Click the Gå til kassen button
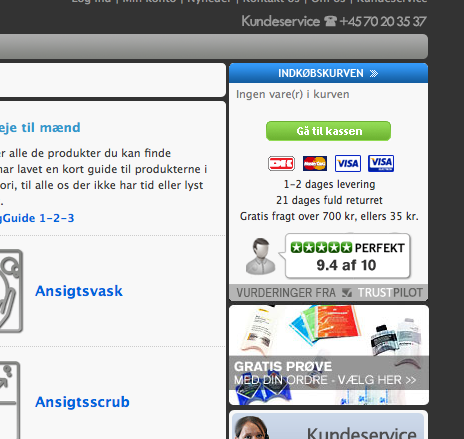 coord(328,131)
